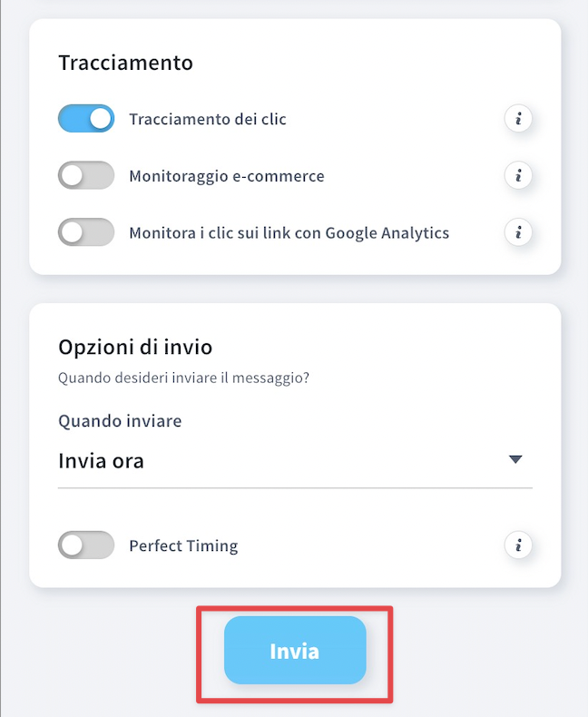Show info about Google Analytics link monitoring
This screenshot has height=717, width=588.
pos(518,232)
